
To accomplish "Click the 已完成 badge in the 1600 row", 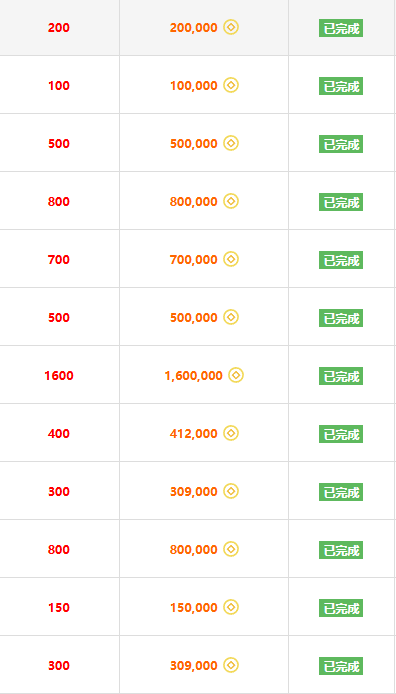I will point(341,376).
